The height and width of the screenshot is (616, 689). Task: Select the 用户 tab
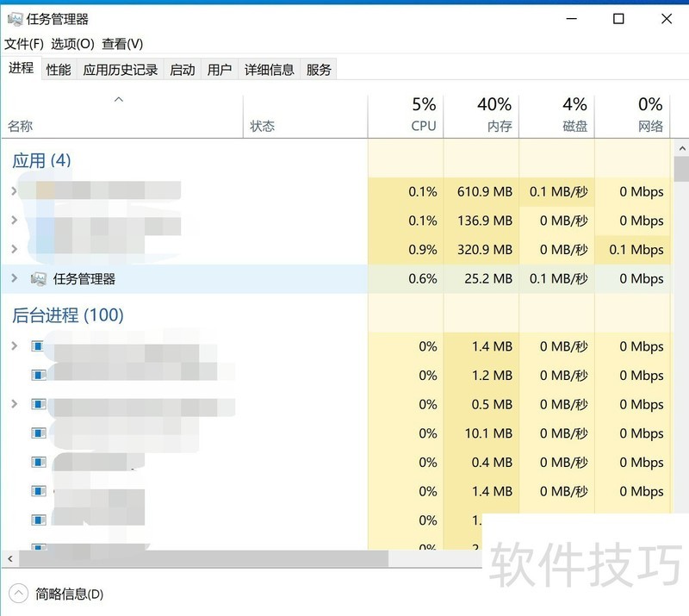coord(220,70)
